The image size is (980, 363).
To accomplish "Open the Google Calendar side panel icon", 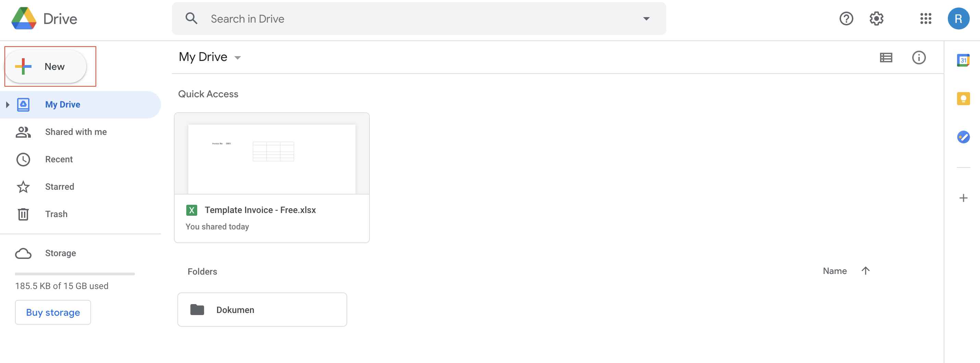I will click(x=963, y=61).
